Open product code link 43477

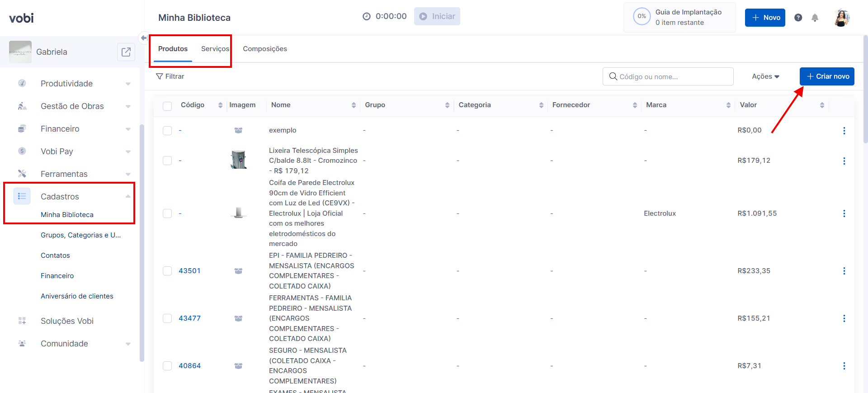click(x=189, y=318)
